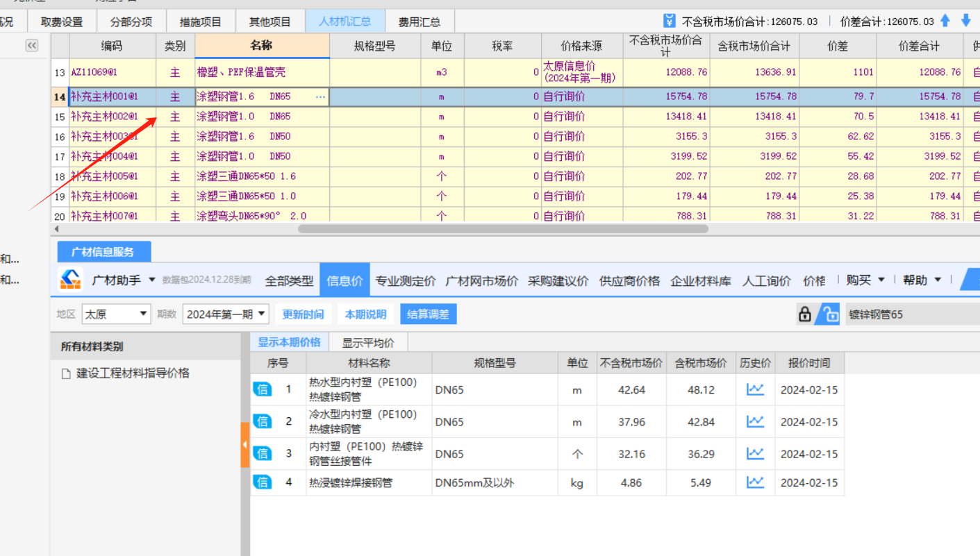Viewport: 980px width, 556px height.
Task: Open the 广材助手 dropdown menu
Action: coord(152,280)
